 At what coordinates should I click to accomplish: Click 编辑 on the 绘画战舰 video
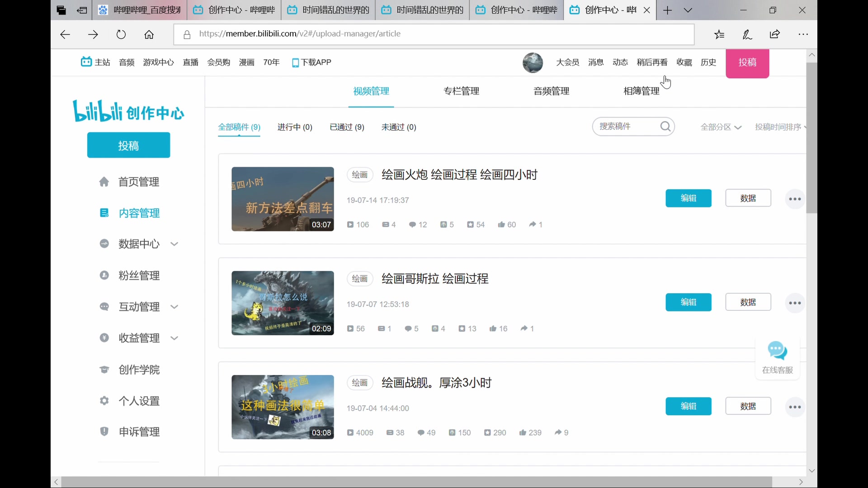[688, 406]
